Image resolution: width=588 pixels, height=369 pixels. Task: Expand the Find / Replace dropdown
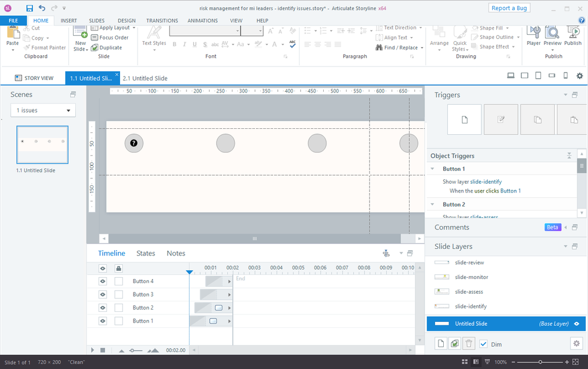422,48
